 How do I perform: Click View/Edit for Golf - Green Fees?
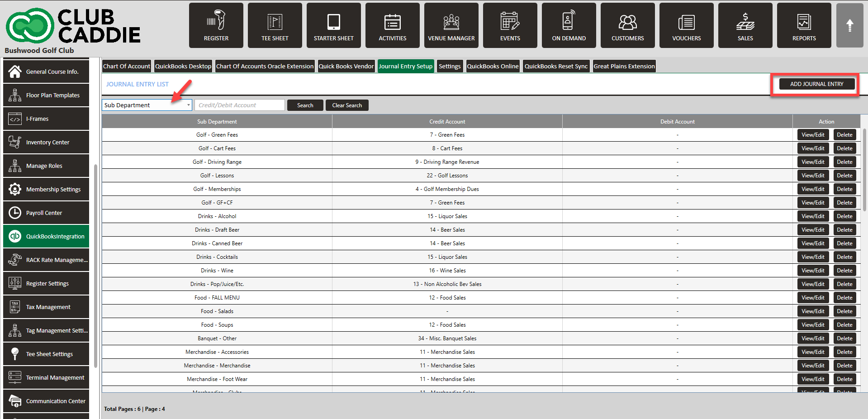[x=813, y=135]
